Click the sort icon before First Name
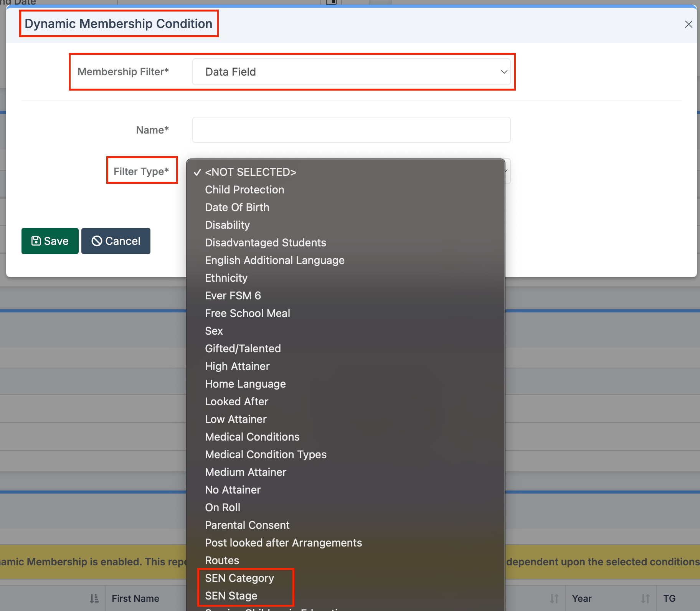 [x=94, y=598]
